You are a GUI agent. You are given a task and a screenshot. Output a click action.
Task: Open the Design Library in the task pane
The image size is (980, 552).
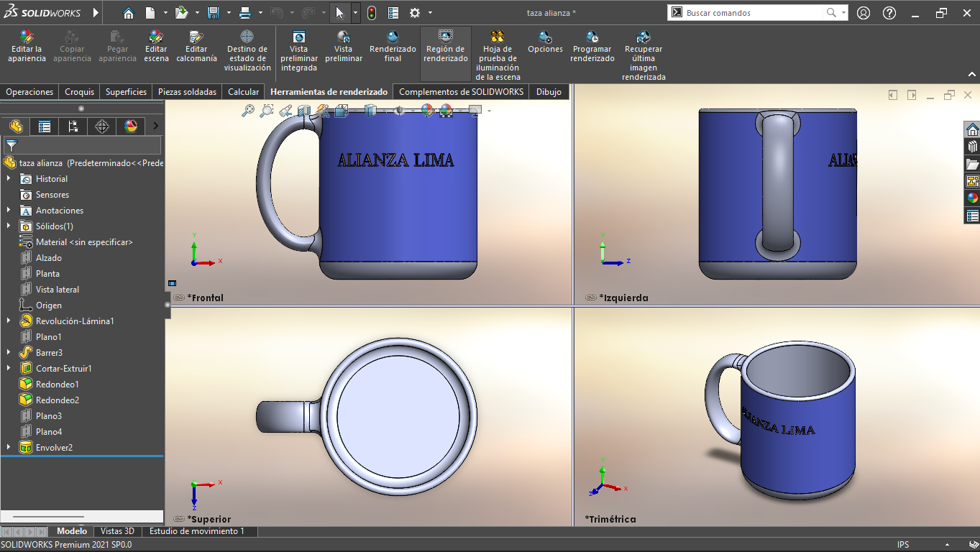click(x=972, y=147)
